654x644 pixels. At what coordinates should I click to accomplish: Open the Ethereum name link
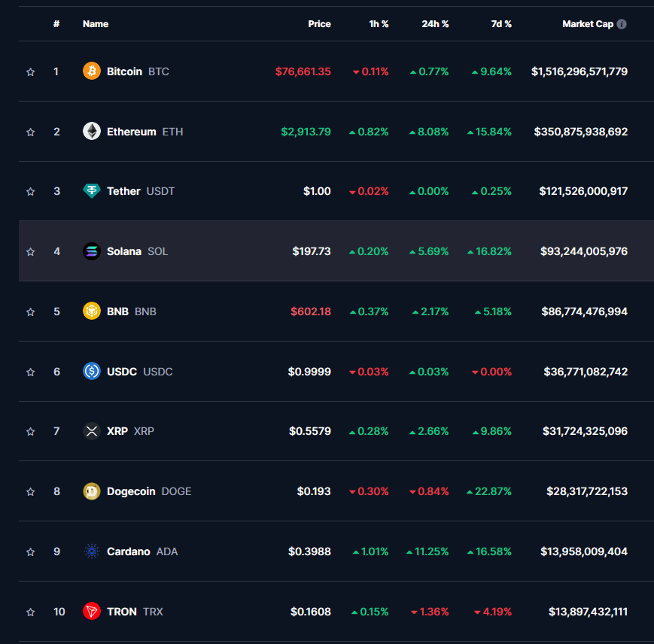(x=132, y=132)
